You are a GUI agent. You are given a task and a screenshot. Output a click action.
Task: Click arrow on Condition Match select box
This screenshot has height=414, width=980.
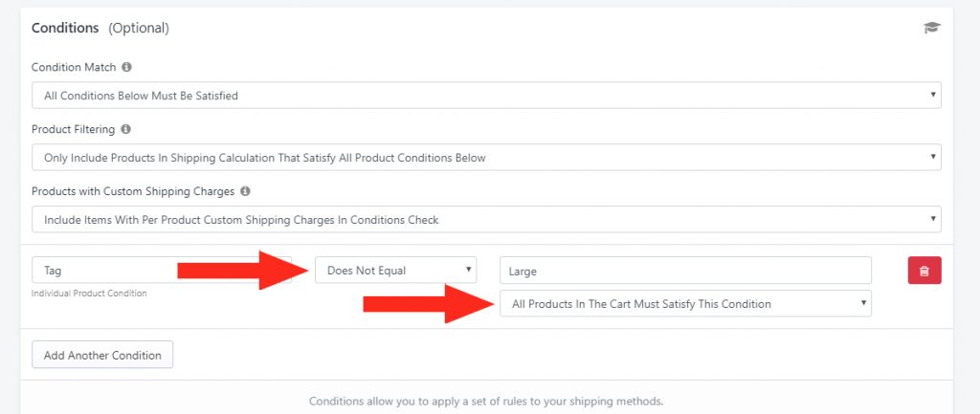932,95
